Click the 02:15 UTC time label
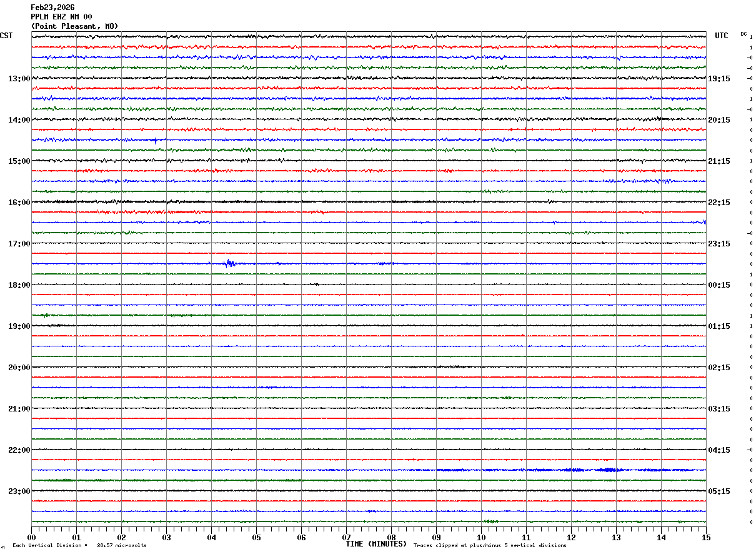The image size is (756, 554). (719, 368)
